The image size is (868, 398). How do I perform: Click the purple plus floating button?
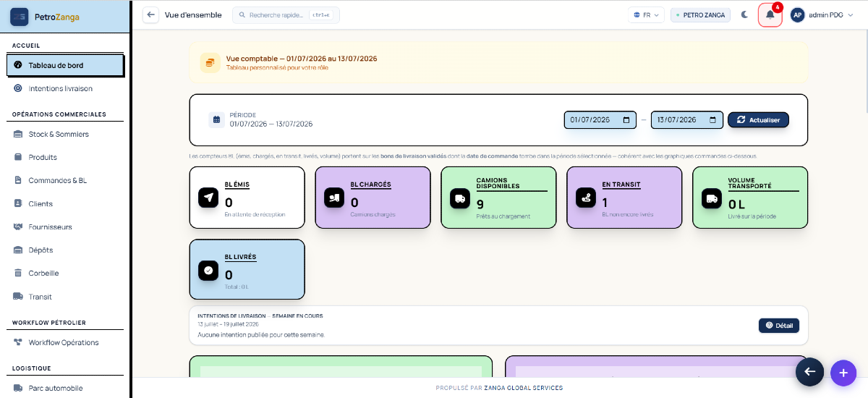coord(843,372)
